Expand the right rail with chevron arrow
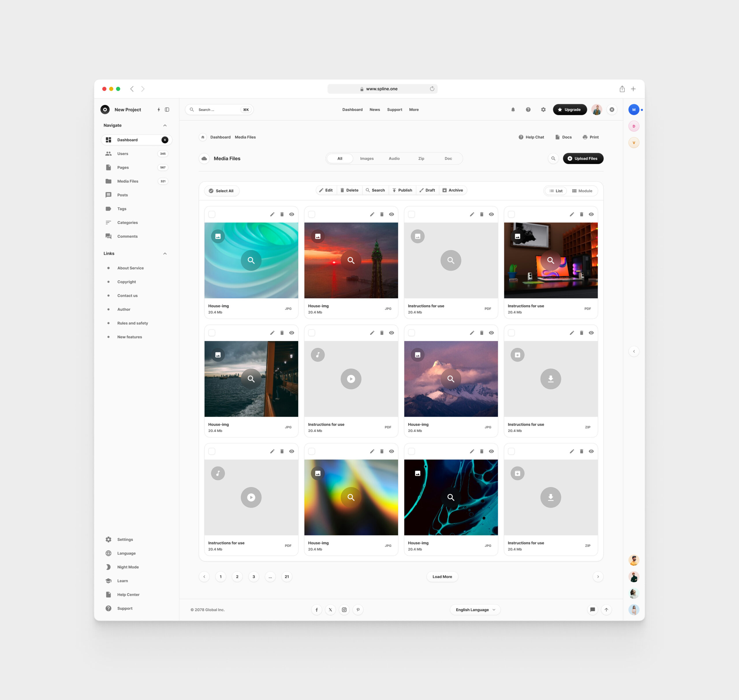 coord(634,351)
